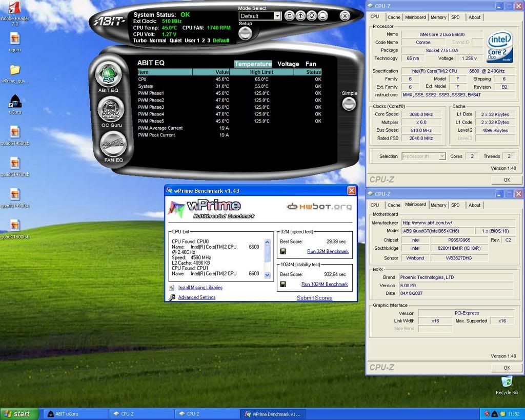
Task: Open the FAN EQ panel icon
Action: click(x=113, y=144)
